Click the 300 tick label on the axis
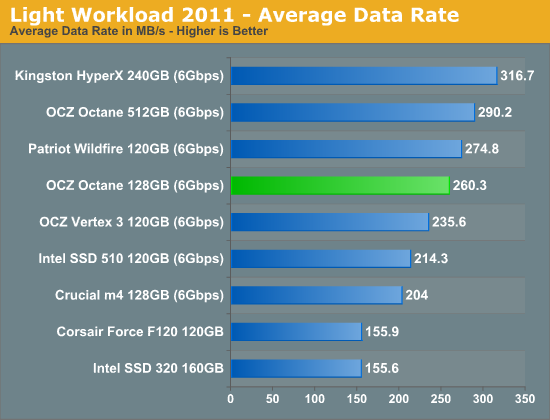The image size is (550, 420). tap(483, 399)
